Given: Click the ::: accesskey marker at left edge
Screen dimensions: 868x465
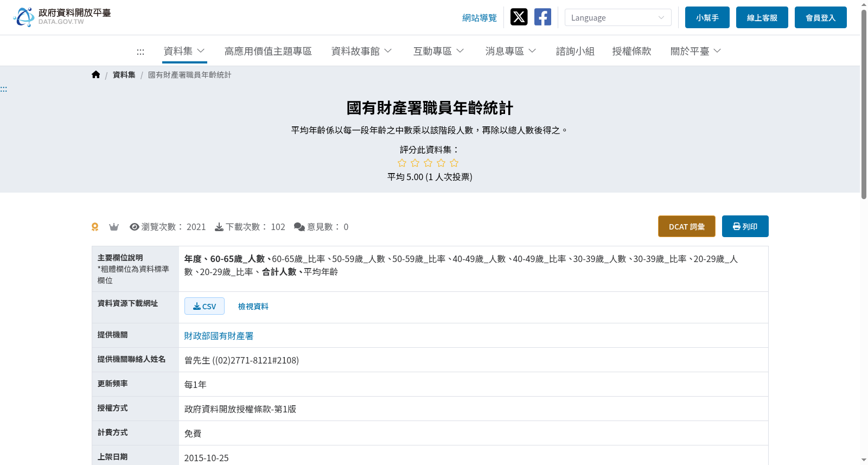Looking at the screenshot, I should 4,89.
